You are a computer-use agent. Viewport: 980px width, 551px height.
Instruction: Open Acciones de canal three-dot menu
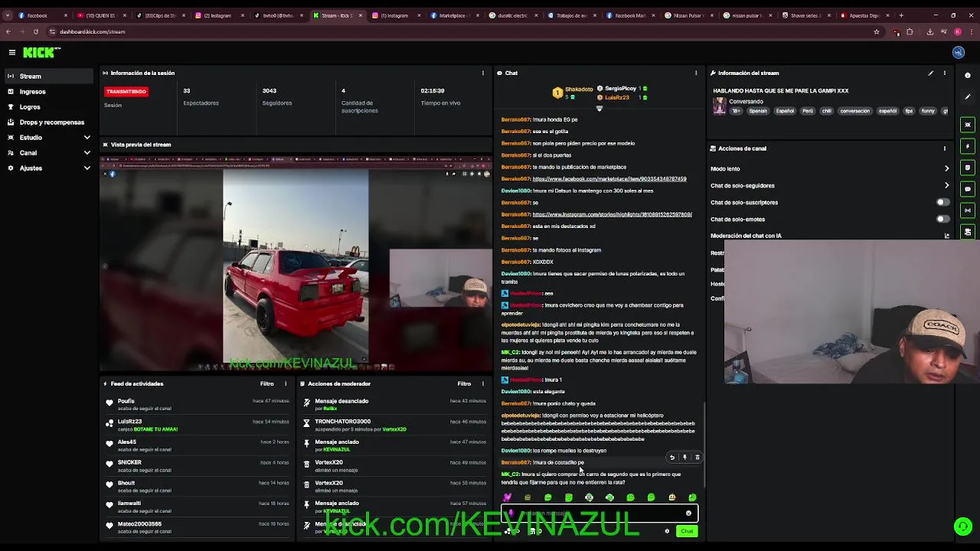pos(945,148)
